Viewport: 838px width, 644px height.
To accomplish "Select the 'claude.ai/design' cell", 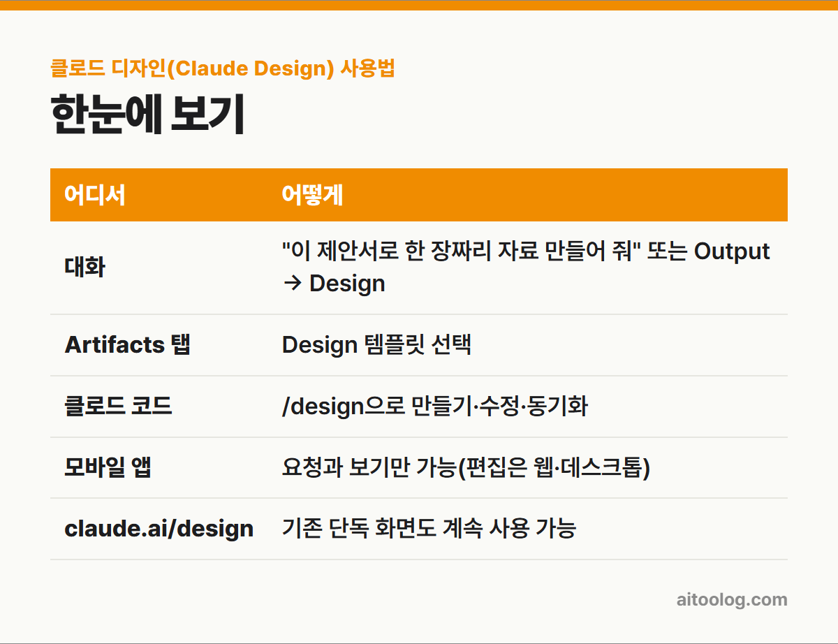I will [159, 529].
